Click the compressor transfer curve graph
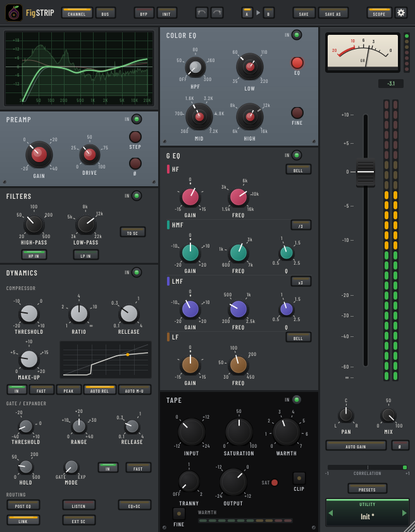The height and width of the screenshot is (532, 415). coord(106,360)
